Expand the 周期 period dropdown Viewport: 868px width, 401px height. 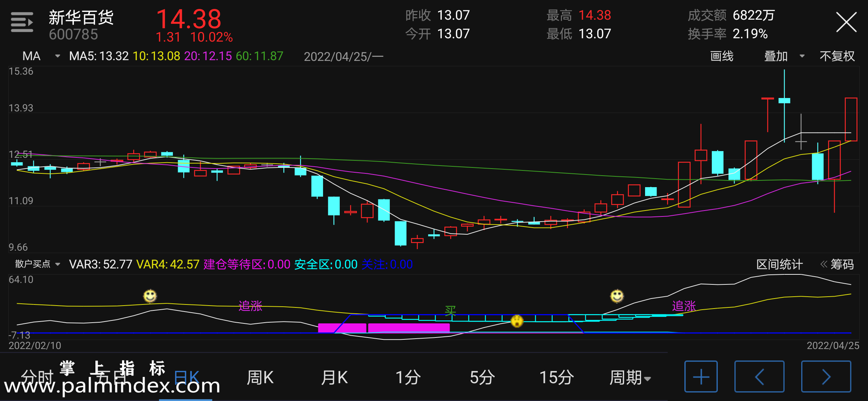[630, 378]
